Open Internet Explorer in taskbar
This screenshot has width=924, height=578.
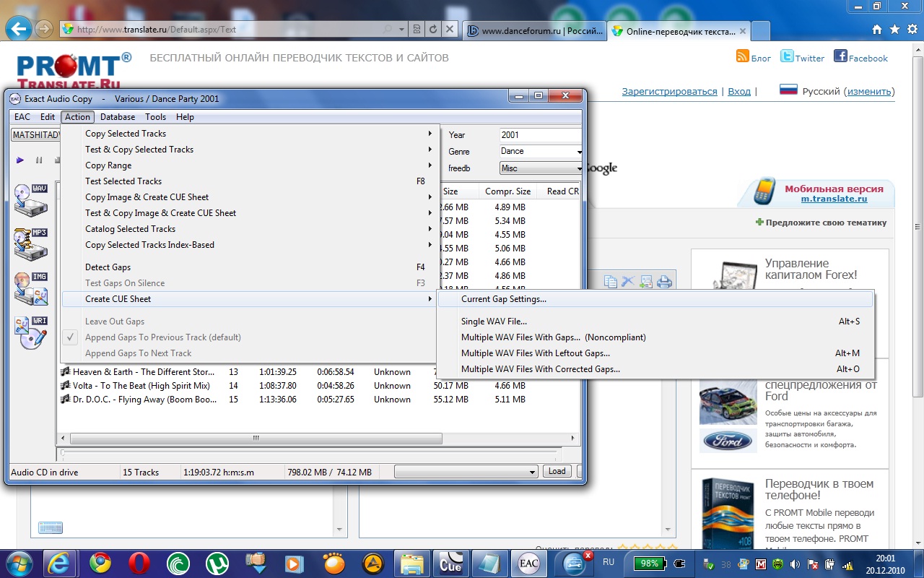(61, 563)
